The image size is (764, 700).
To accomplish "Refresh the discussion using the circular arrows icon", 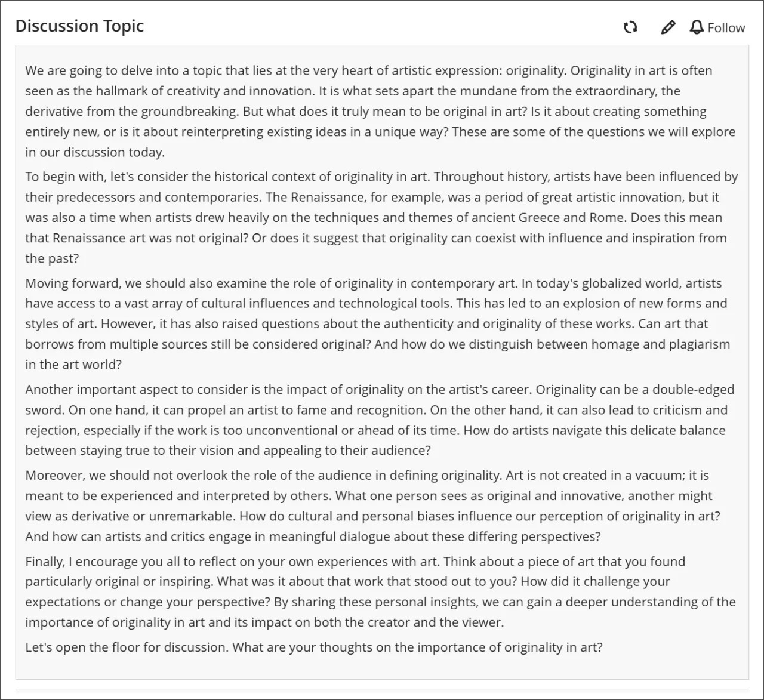I will pos(630,27).
